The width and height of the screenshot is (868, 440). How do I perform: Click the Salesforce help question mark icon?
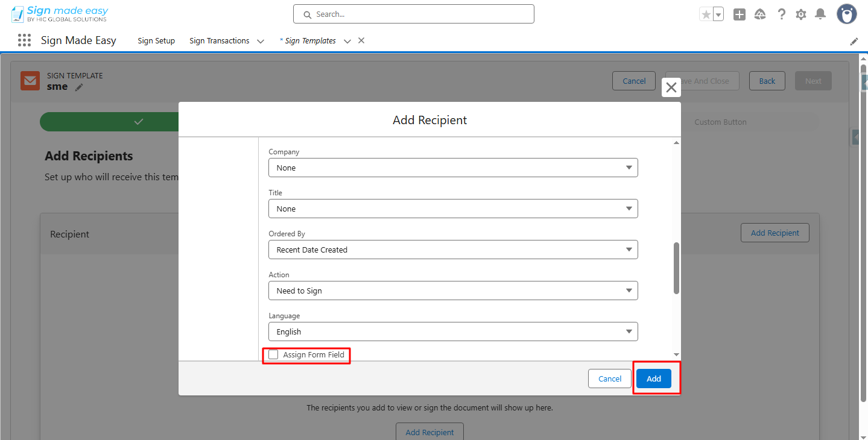click(781, 14)
